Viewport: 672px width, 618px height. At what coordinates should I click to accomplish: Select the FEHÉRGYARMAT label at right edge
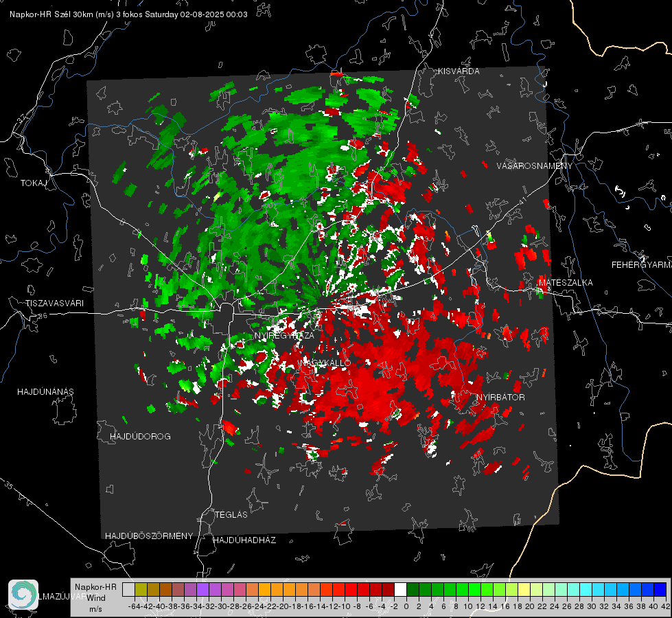pyautogui.click(x=642, y=265)
